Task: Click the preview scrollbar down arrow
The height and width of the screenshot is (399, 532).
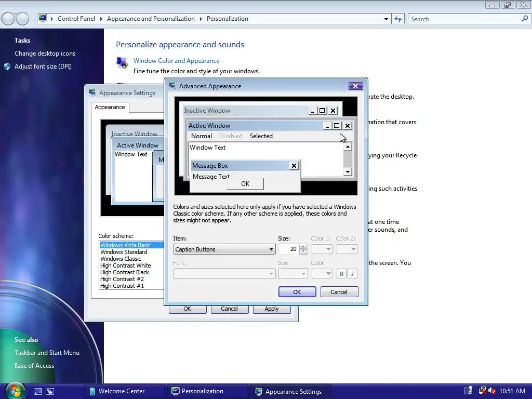Action: 348,171
